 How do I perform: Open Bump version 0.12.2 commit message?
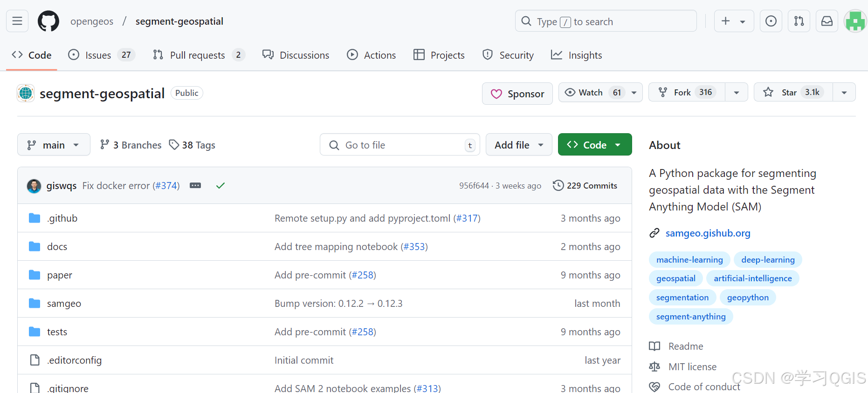click(338, 304)
